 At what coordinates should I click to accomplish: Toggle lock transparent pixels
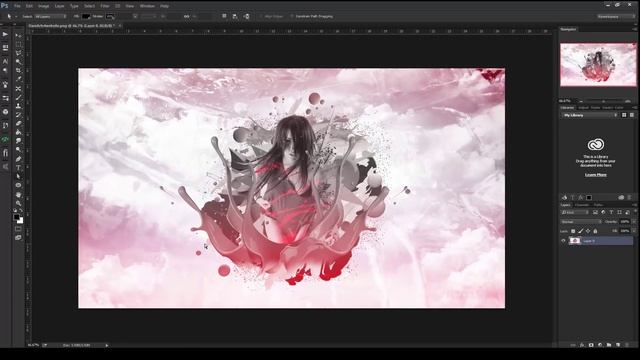573,231
